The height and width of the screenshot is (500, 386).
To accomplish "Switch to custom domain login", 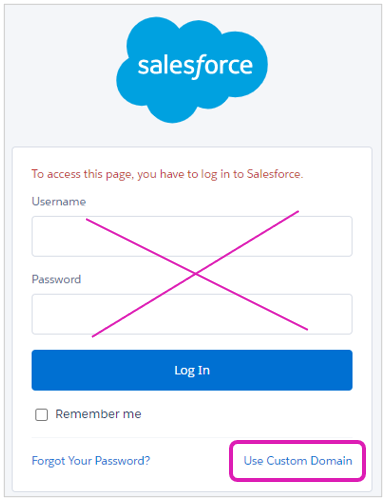I will coord(298,461).
